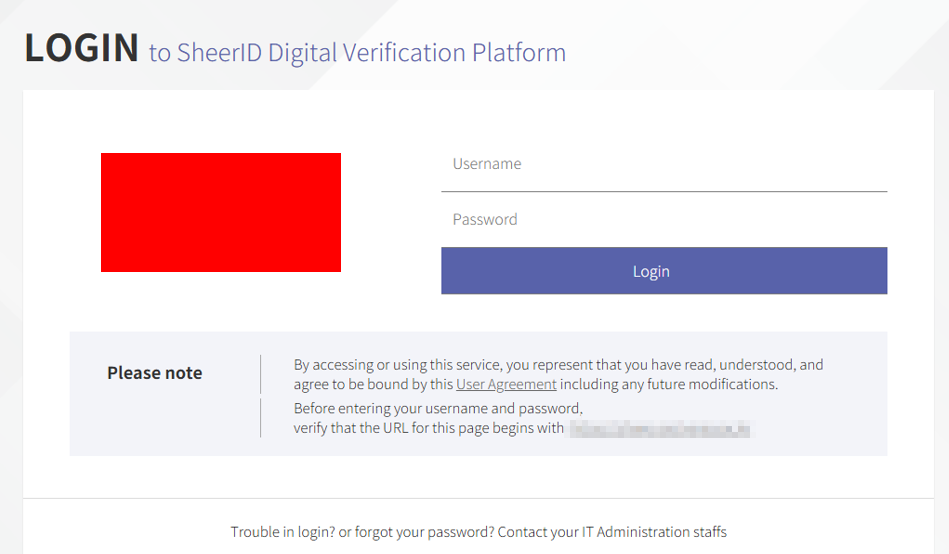Click the blurred URL in the notice
This screenshot has width=949, height=554.
pyautogui.click(x=660, y=430)
